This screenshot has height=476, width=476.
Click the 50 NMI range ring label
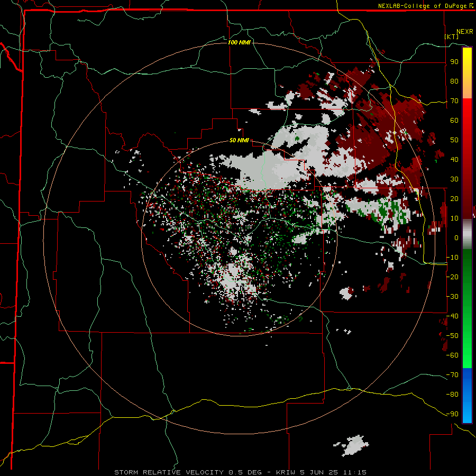coord(239,140)
